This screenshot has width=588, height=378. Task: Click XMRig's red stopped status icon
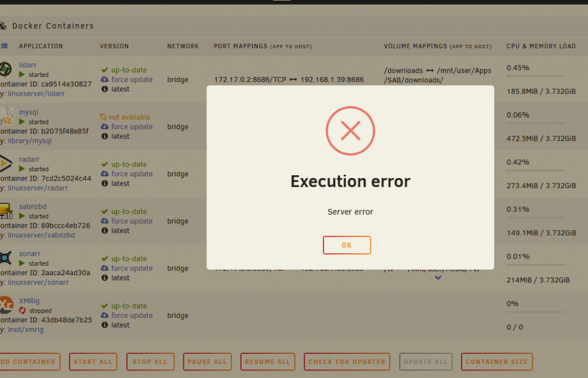pos(22,310)
